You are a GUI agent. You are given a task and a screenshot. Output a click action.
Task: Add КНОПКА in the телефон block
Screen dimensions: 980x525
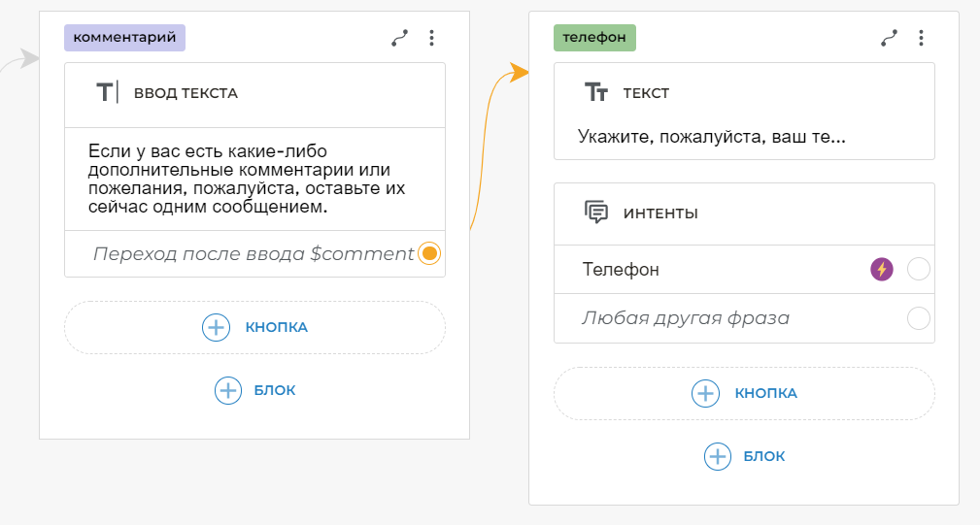[744, 393]
